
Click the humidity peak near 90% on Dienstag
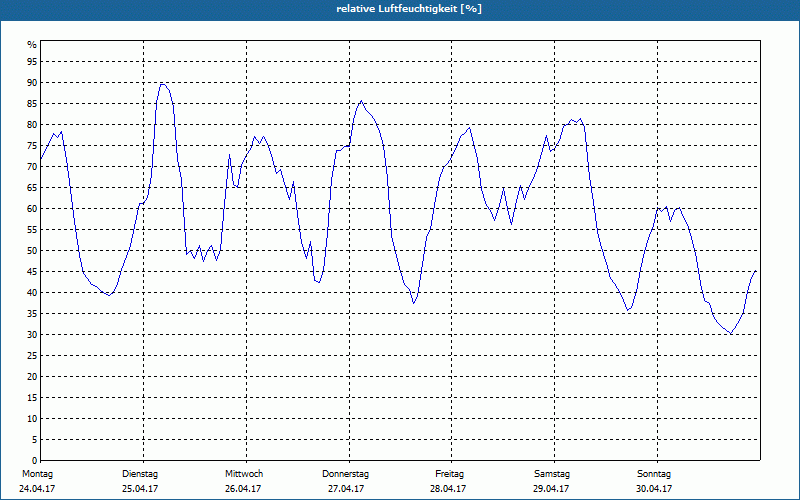click(x=162, y=84)
